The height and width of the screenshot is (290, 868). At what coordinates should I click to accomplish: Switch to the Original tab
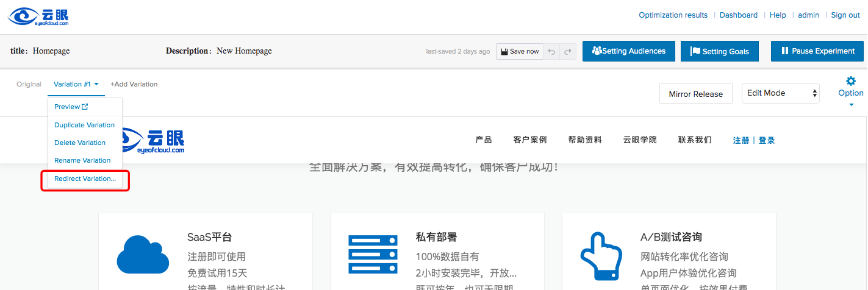pyautogui.click(x=29, y=84)
